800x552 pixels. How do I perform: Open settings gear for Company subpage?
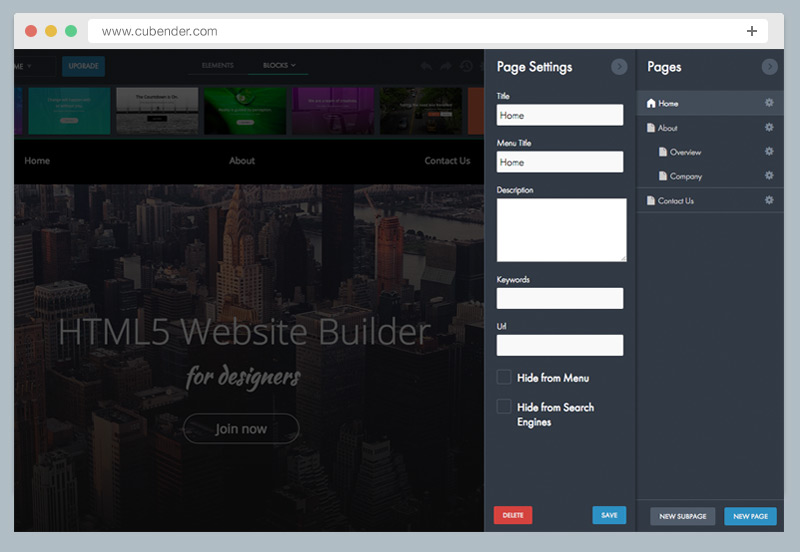[769, 175]
